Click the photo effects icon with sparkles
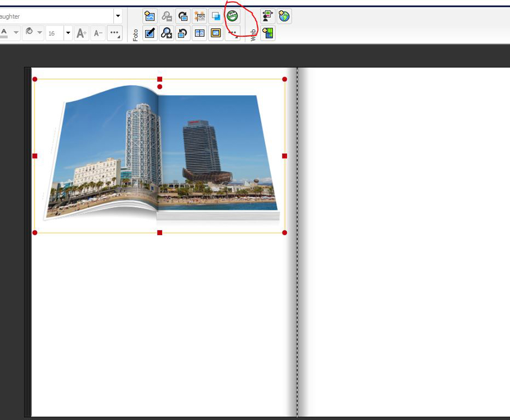 (199, 16)
